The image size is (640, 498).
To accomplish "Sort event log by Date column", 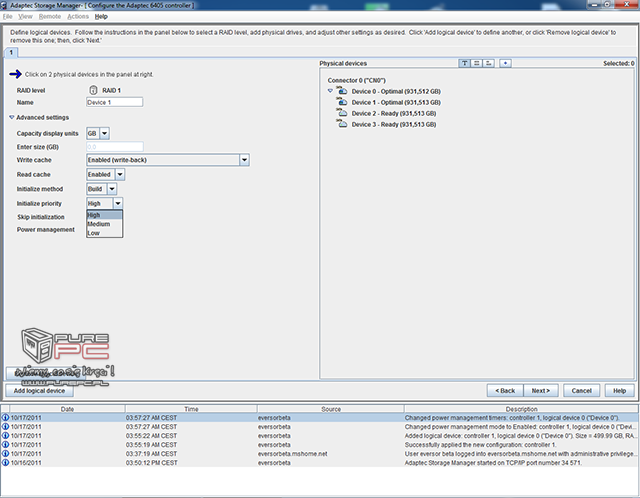I will [67, 409].
